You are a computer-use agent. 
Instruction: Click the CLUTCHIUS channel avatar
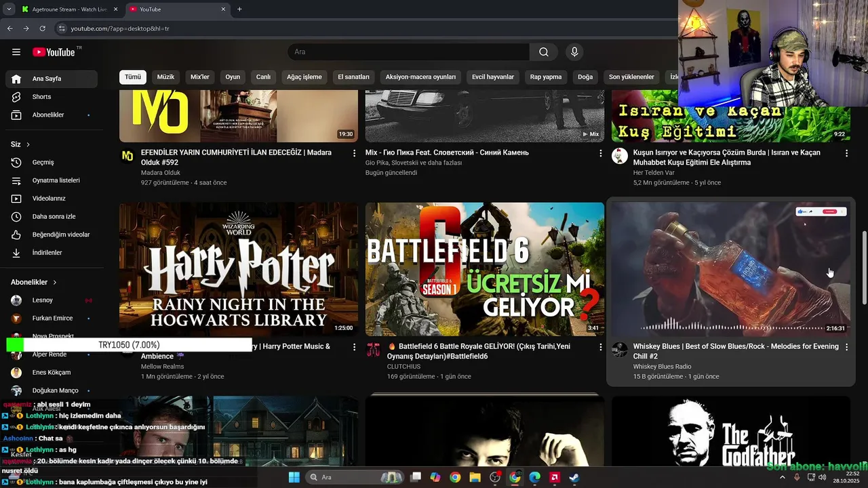point(373,350)
